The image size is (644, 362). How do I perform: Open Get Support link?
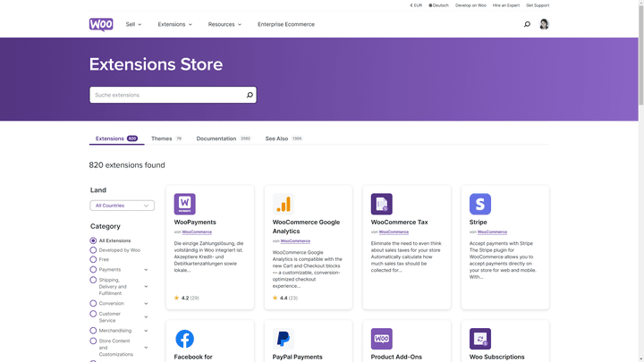(x=538, y=5)
